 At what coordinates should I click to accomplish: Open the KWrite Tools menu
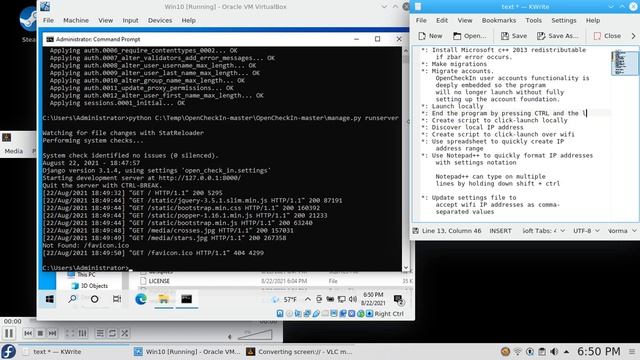point(533,20)
